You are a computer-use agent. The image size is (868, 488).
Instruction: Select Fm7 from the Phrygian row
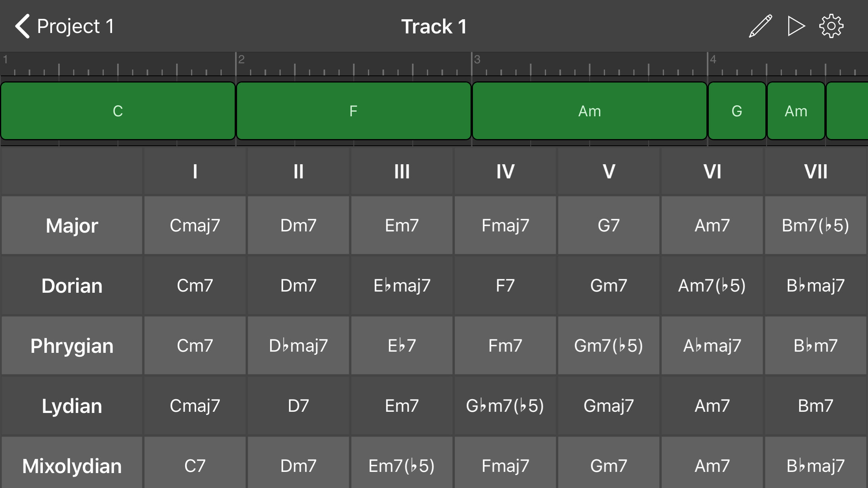pyautogui.click(x=505, y=346)
